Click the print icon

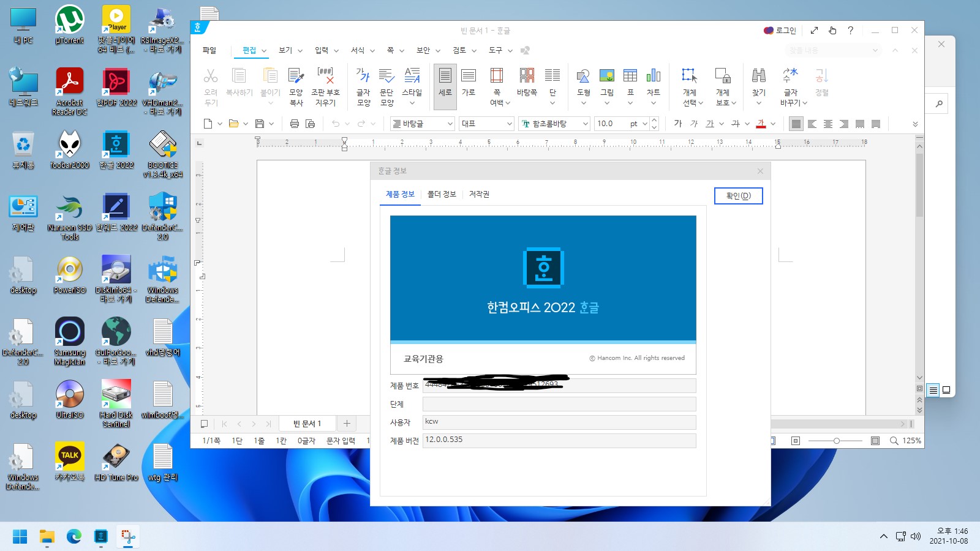294,124
